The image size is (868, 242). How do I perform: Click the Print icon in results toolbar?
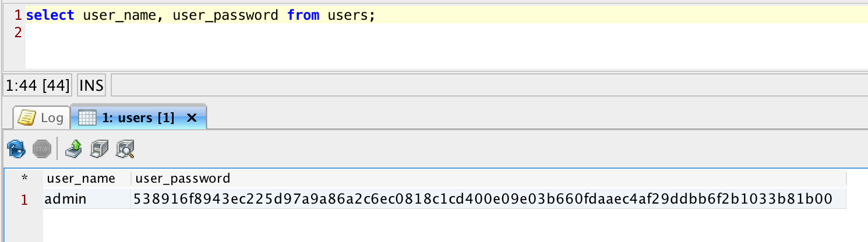point(100,150)
